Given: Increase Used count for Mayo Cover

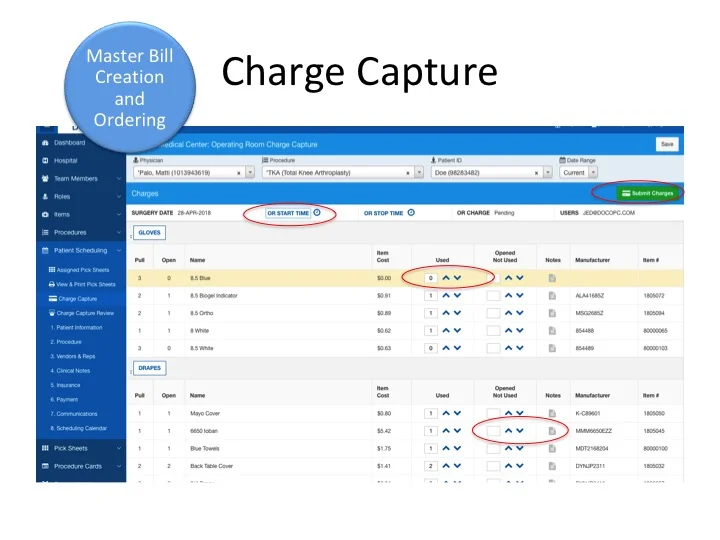Looking at the screenshot, I should coord(446,413).
